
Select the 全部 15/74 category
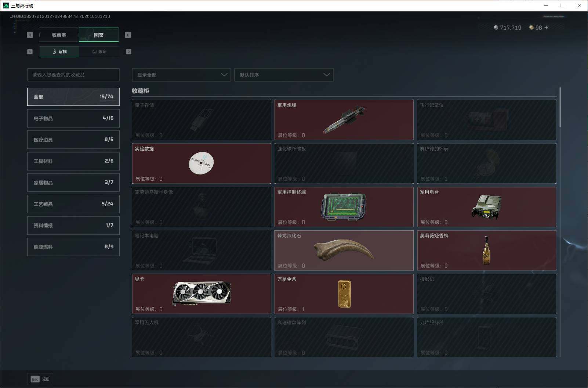[73, 97]
